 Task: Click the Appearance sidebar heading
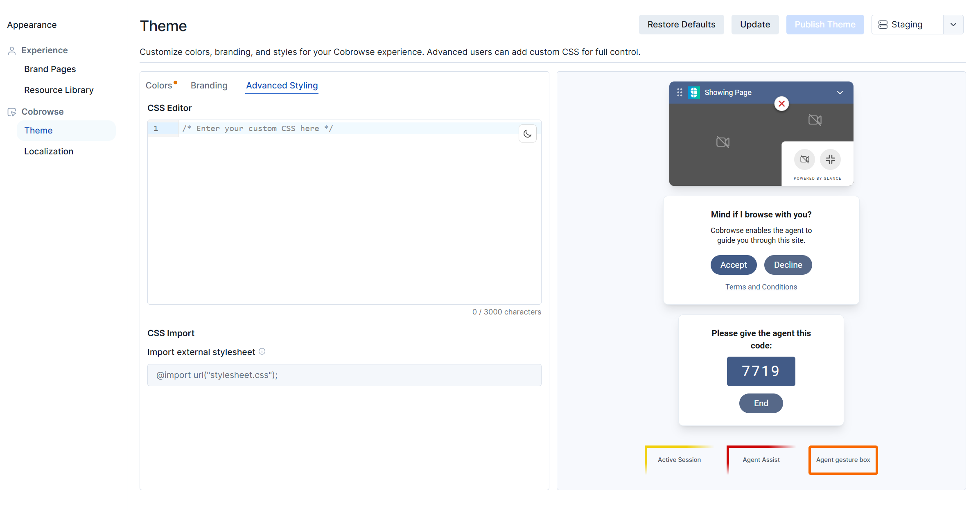click(32, 25)
